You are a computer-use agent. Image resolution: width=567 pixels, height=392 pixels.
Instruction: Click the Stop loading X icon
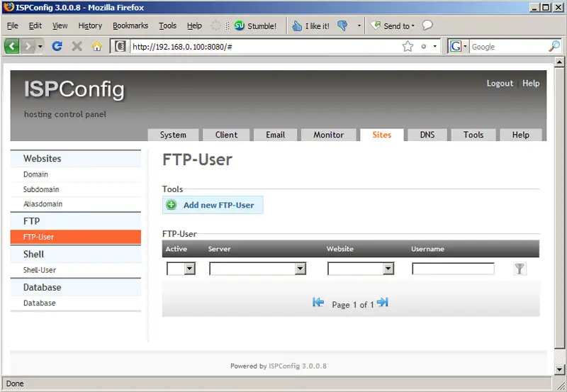tap(77, 46)
